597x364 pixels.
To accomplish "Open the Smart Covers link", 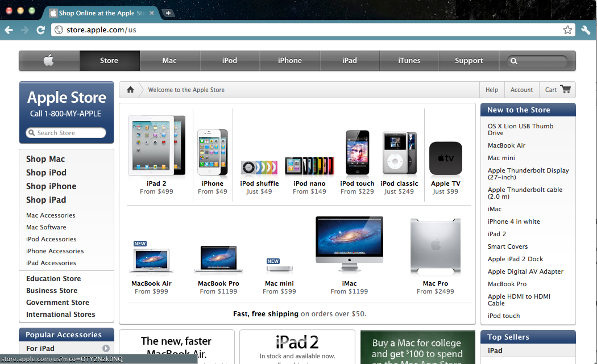I will [508, 246].
